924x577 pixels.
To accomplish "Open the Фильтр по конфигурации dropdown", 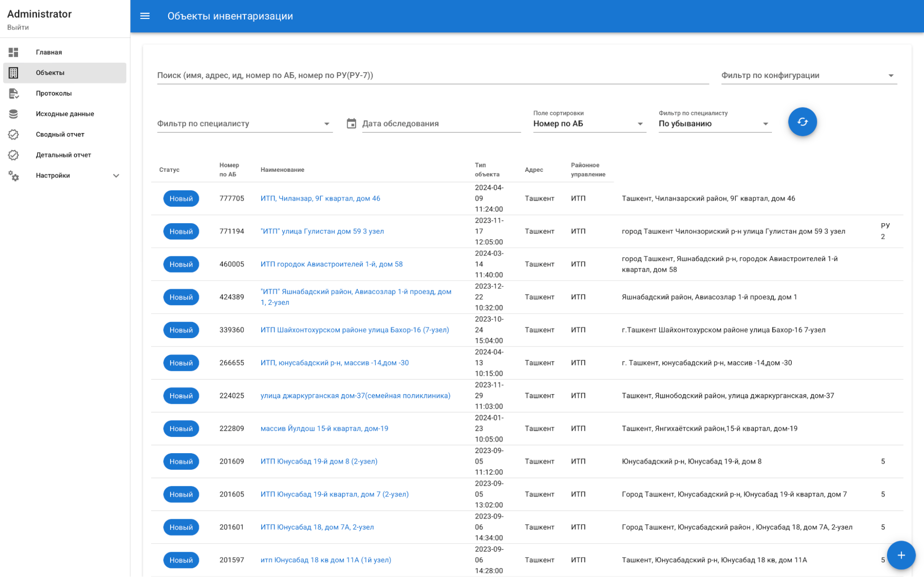I will (809, 75).
